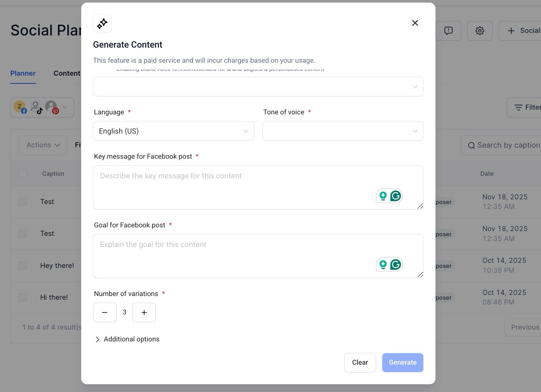541x392 pixels.
Task: Open the Tone of voice dropdown
Action: [x=342, y=131]
